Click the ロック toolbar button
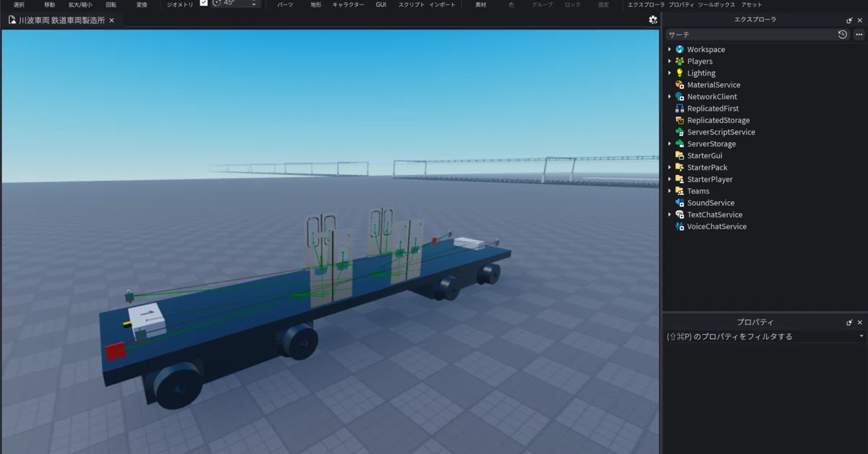The height and width of the screenshot is (454, 868). [x=572, y=4]
